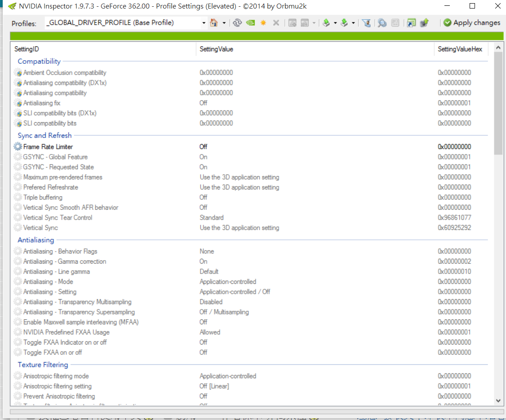Collapse the Antialiasing group header
506x420 pixels.
(36, 240)
